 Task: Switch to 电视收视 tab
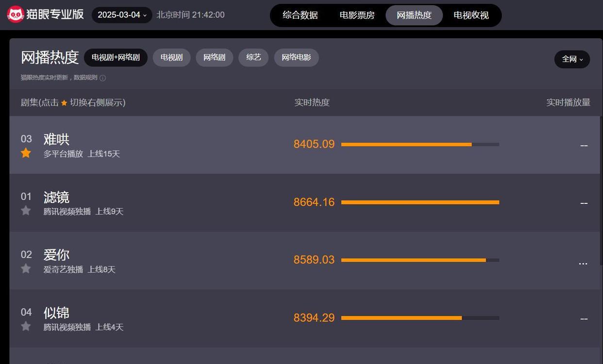tap(471, 15)
